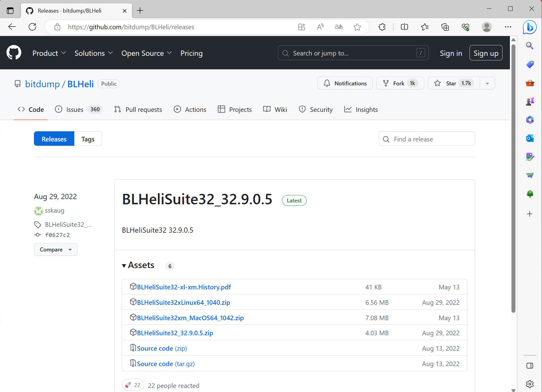Star the BLHeli repository

(x=454, y=83)
